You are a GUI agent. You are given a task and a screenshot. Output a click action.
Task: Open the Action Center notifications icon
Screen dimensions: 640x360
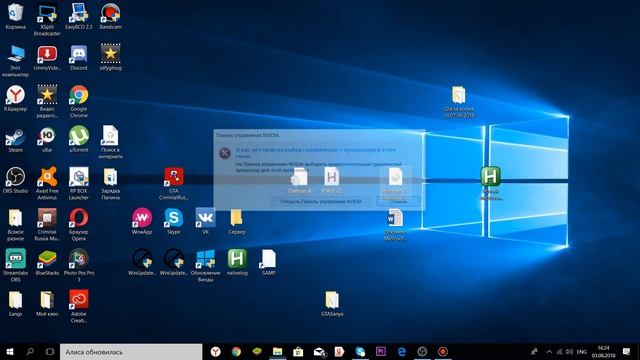627,351
